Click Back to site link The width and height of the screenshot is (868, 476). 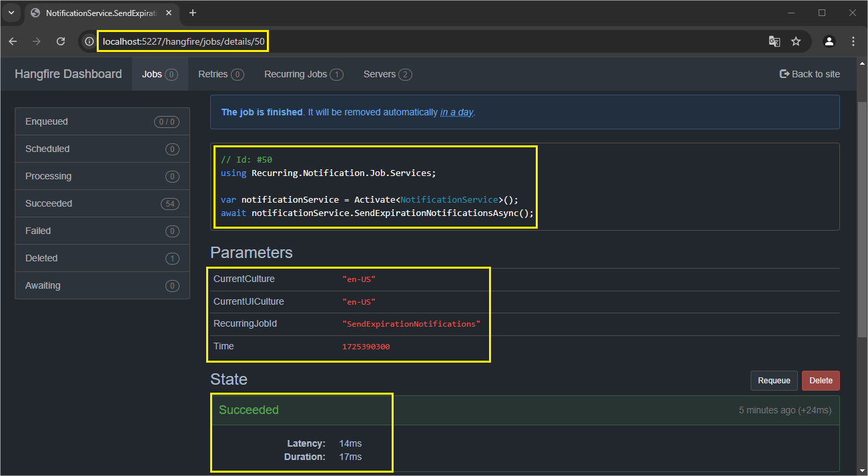click(x=810, y=74)
